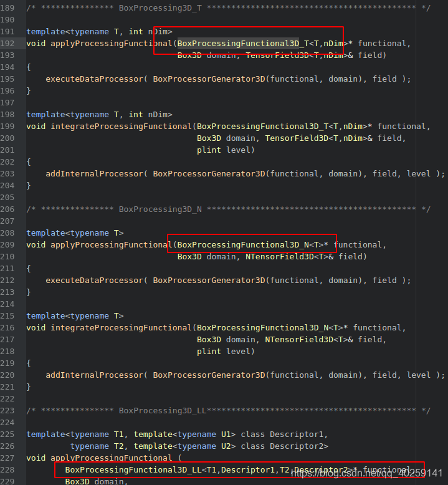
Task: Click line number 214 in gutter
Action: 7,304
